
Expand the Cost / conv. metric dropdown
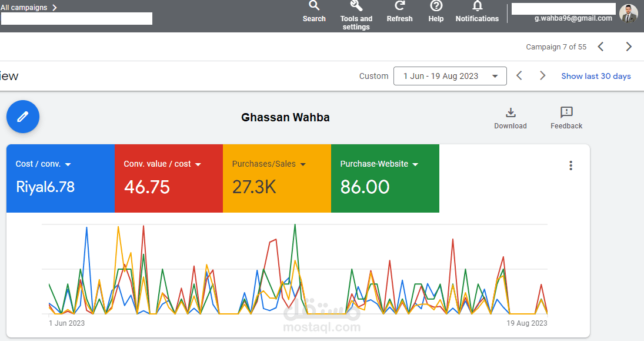coord(68,164)
